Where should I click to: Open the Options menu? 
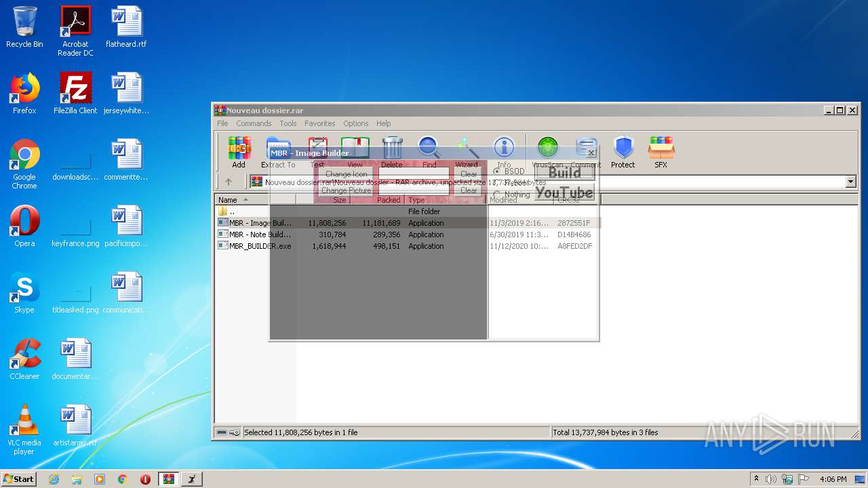[355, 123]
